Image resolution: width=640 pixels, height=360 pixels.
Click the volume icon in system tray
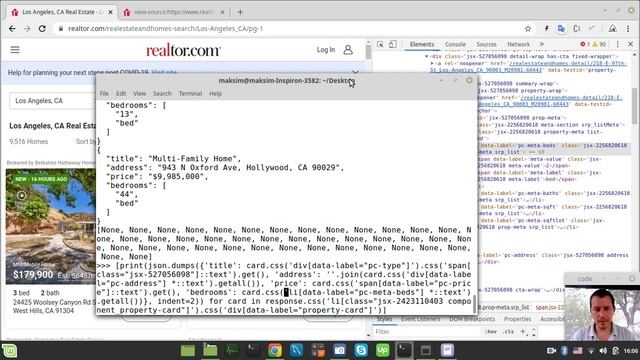pyautogui.click(x=603, y=351)
